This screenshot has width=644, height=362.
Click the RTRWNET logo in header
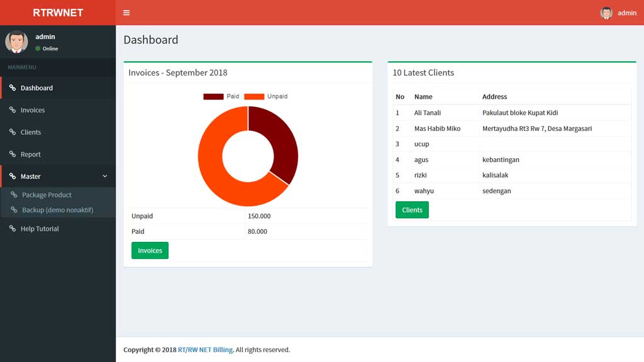pos(58,13)
